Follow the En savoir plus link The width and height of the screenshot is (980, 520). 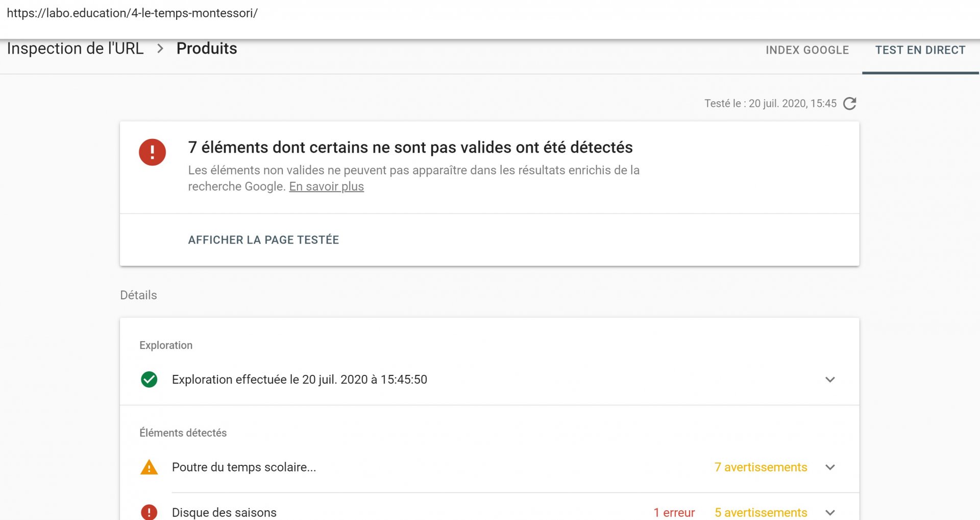click(326, 186)
